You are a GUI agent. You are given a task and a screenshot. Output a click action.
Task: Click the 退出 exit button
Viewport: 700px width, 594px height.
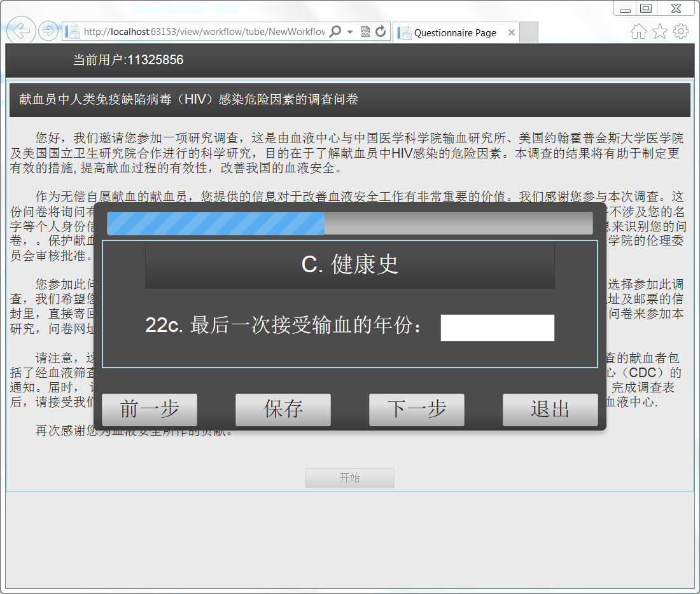pyautogui.click(x=550, y=410)
